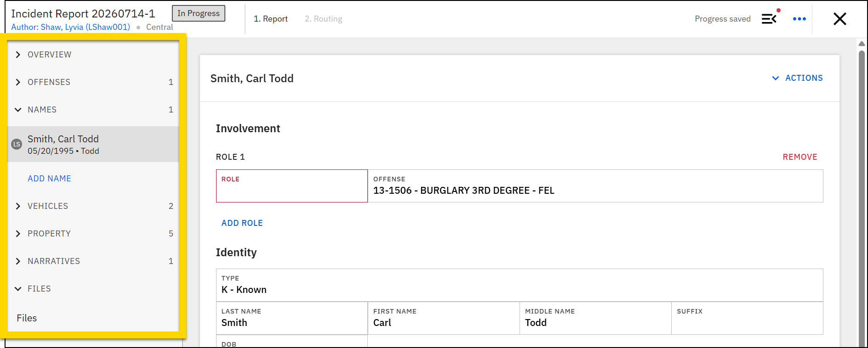The width and height of the screenshot is (868, 348).
Task: Open the TYPE field K - Known
Action: click(520, 285)
